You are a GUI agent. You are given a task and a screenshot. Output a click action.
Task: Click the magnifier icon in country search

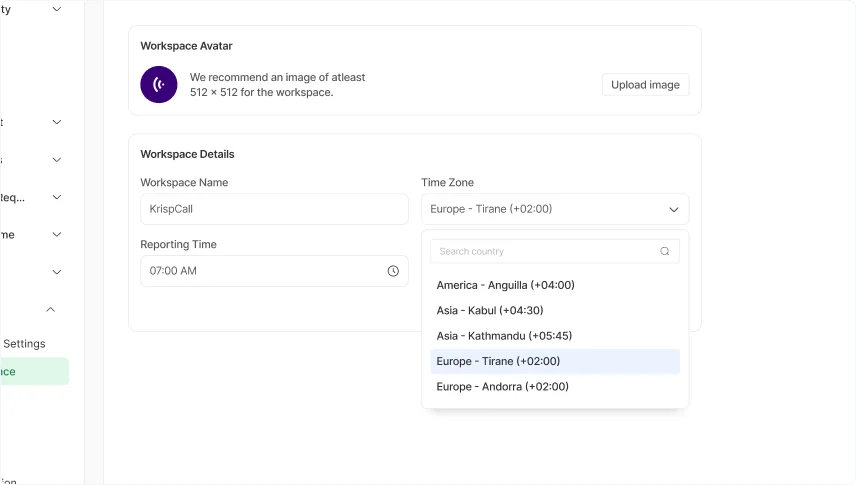pos(665,252)
